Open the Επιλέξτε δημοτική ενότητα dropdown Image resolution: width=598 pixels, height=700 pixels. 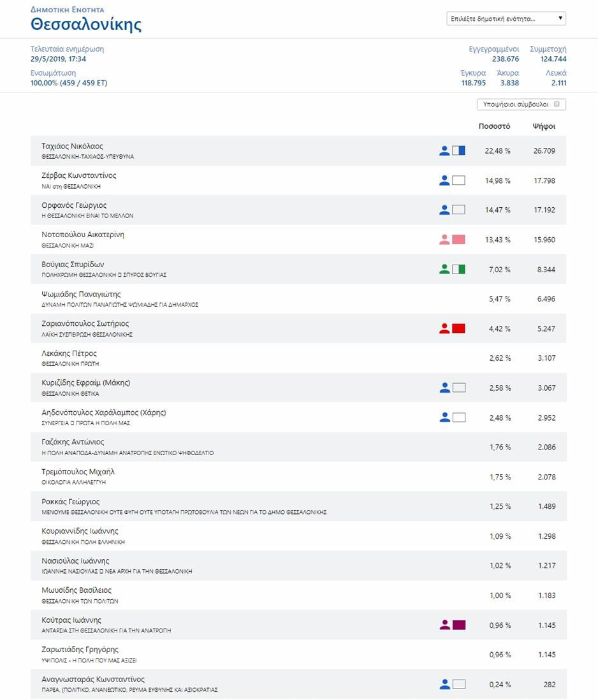tap(506, 18)
